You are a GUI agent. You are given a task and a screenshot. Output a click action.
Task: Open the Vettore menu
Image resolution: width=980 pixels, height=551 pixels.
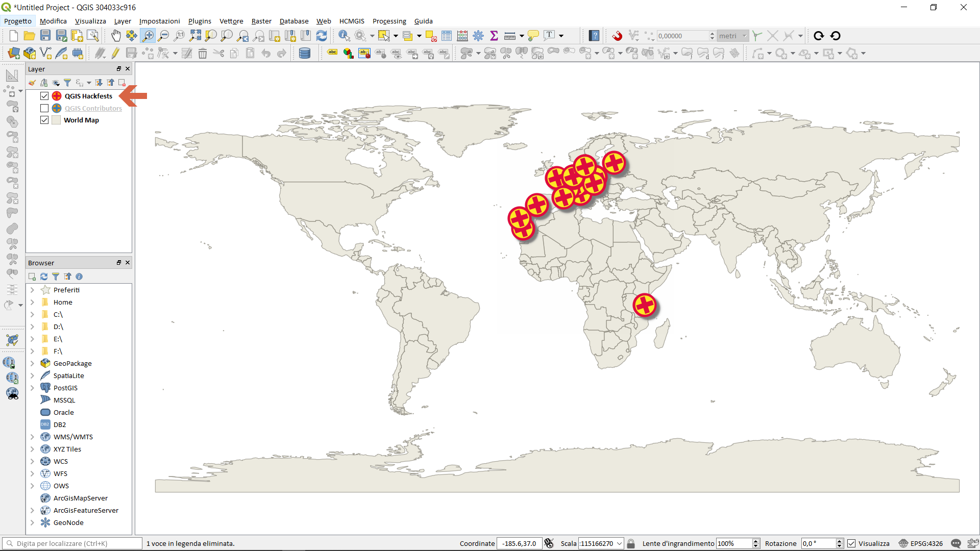coord(231,21)
